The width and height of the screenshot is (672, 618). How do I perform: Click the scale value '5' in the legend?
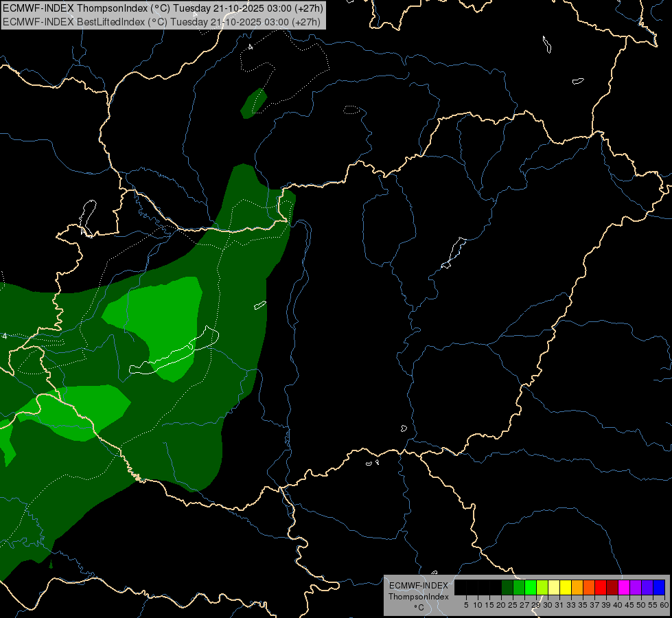(x=466, y=605)
